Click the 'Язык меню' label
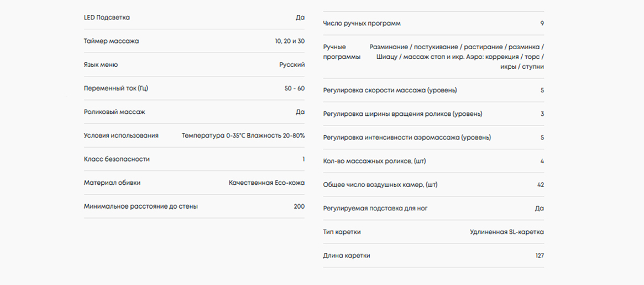Screen dimensions: 644x285 coord(101,65)
